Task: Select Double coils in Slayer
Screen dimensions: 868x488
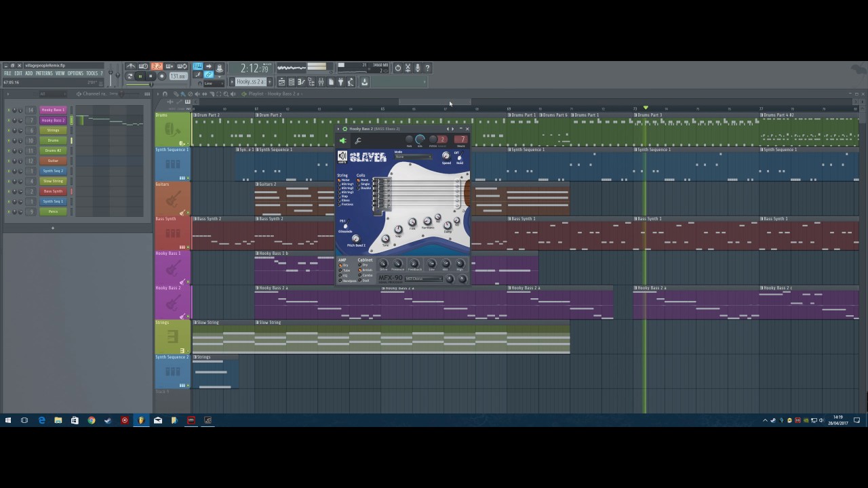Action: [363, 188]
